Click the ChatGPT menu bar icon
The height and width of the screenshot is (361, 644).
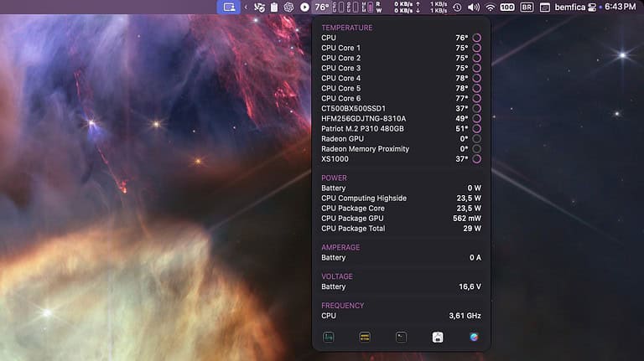point(288,7)
